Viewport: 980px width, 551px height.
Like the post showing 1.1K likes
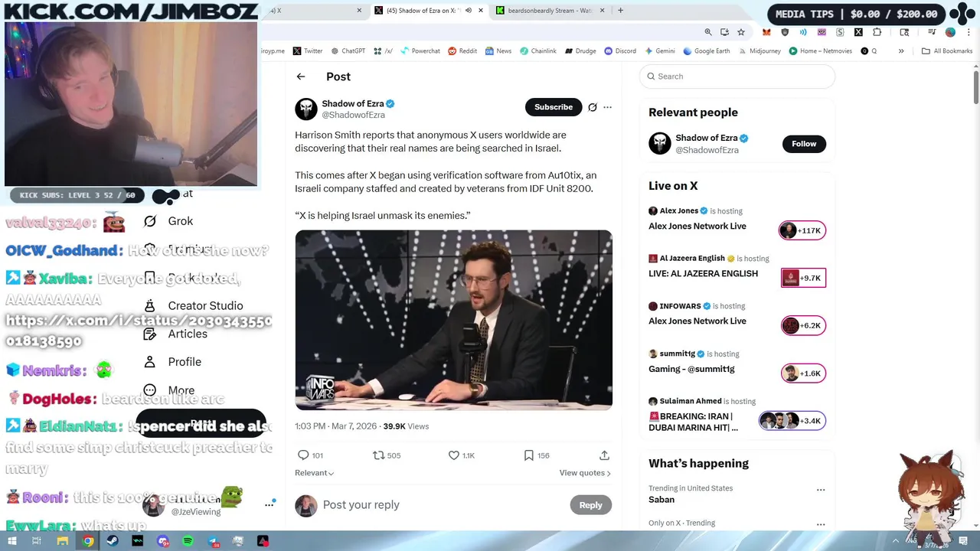coord(453,455)
